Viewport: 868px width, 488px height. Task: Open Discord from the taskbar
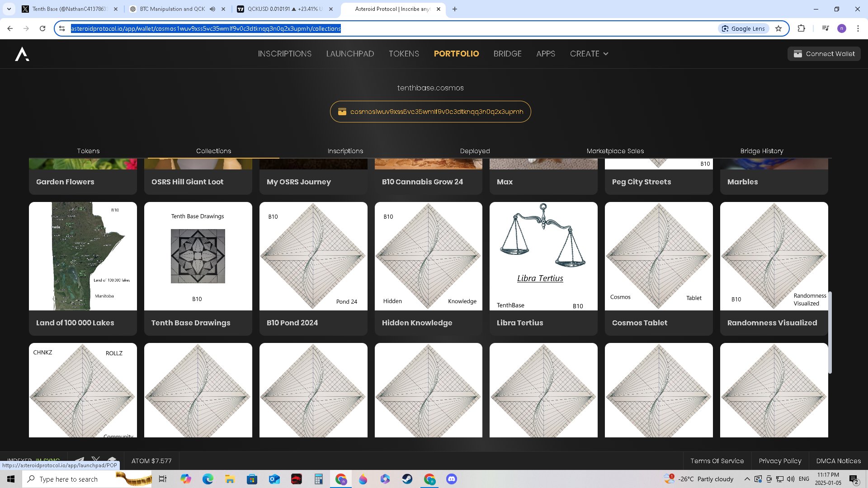[x=451, y=479]
